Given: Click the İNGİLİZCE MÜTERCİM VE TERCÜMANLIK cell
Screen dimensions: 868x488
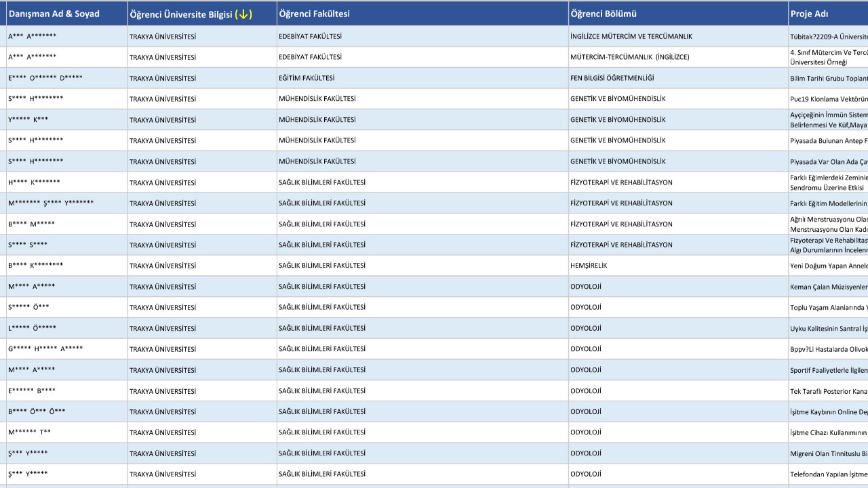Looking at the screenshot, I should [x=631, y=37].
